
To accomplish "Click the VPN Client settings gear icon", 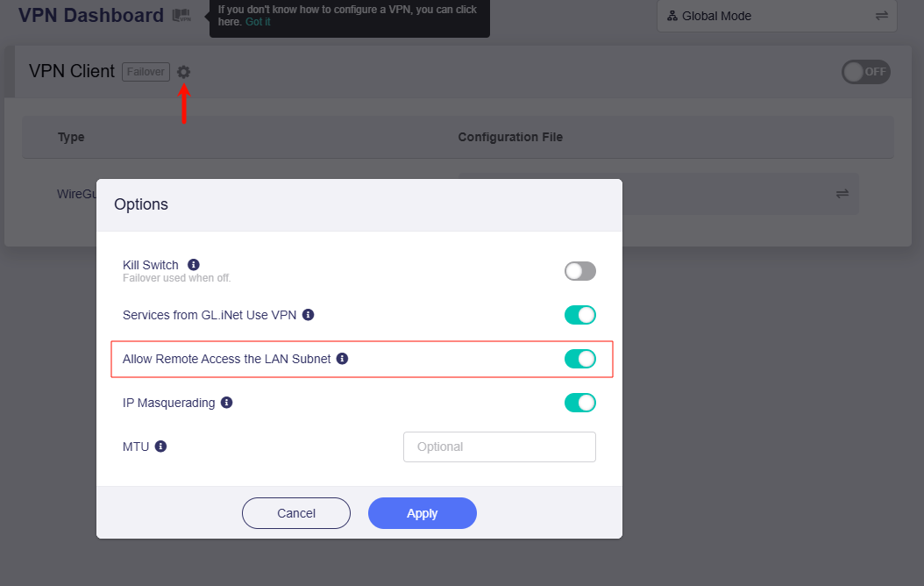I will 183,72.
